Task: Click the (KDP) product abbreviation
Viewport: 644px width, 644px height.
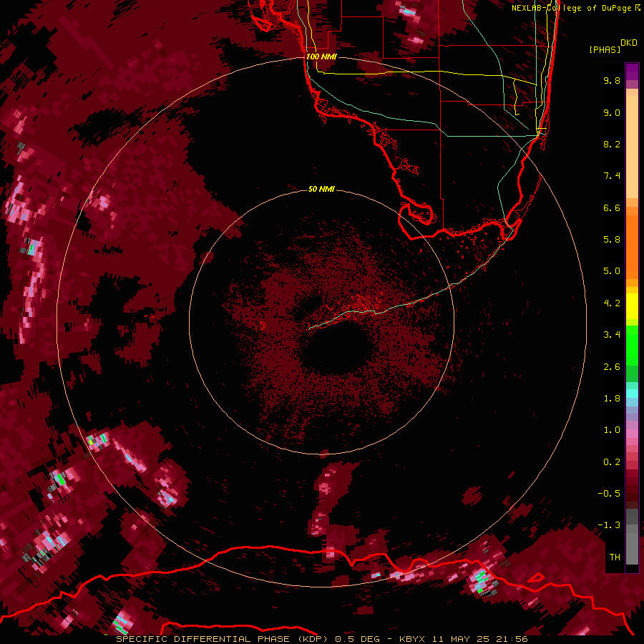Action: tap(311, 639)
